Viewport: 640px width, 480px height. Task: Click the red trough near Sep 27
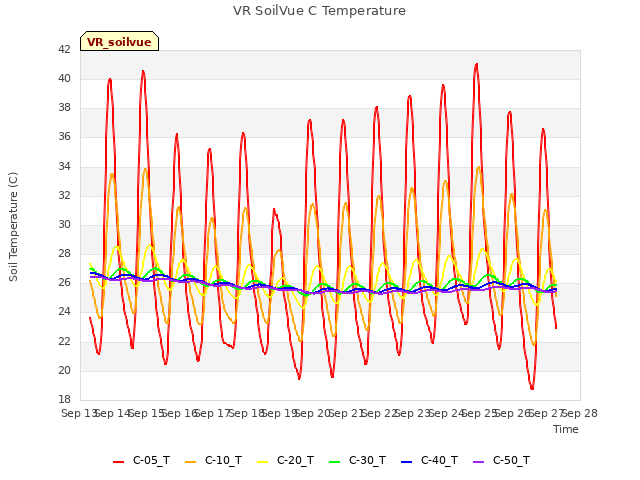pos(532,388)
